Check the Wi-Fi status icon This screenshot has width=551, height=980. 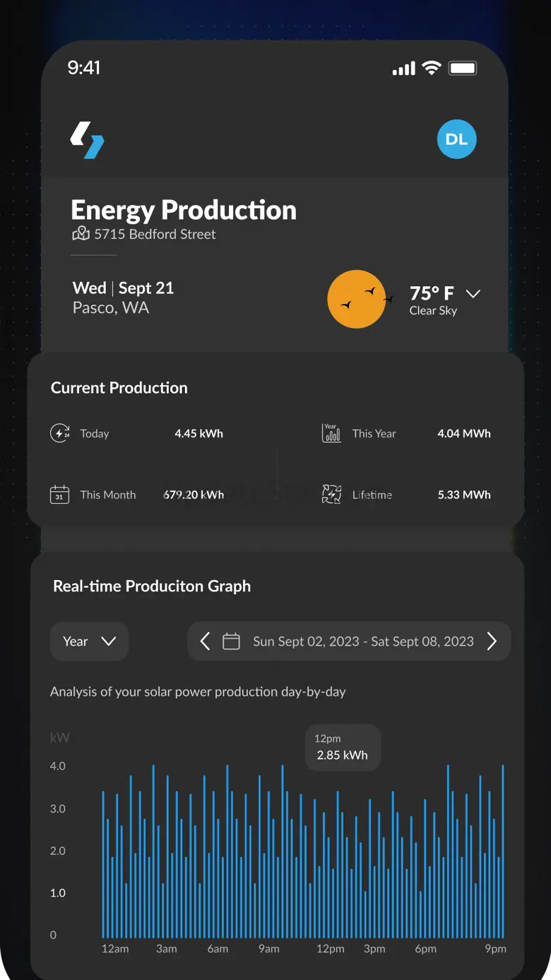[431, 68]
